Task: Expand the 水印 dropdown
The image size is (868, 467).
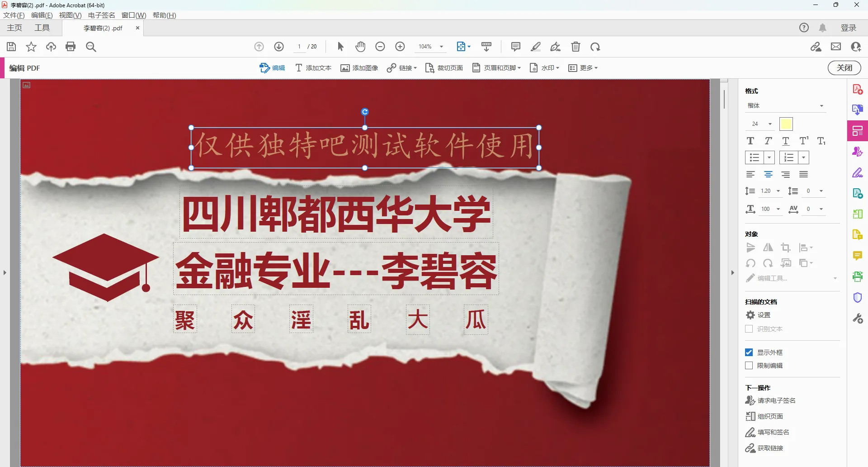Action: (545, 68)
